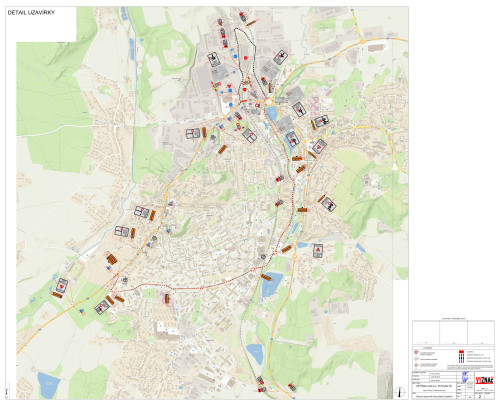
Task: Click the blue lake in bottom-left corner
Action: 49,384
